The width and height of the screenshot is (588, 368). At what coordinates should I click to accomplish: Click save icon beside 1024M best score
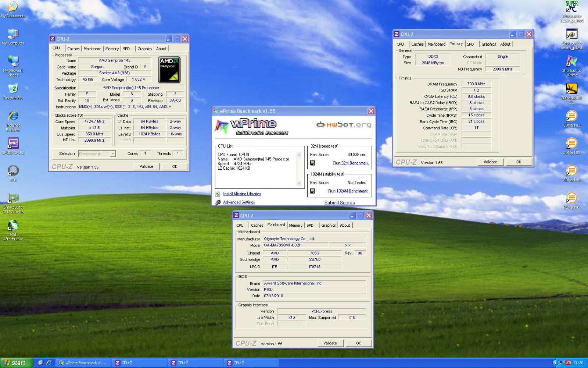[x=312, y=191]
